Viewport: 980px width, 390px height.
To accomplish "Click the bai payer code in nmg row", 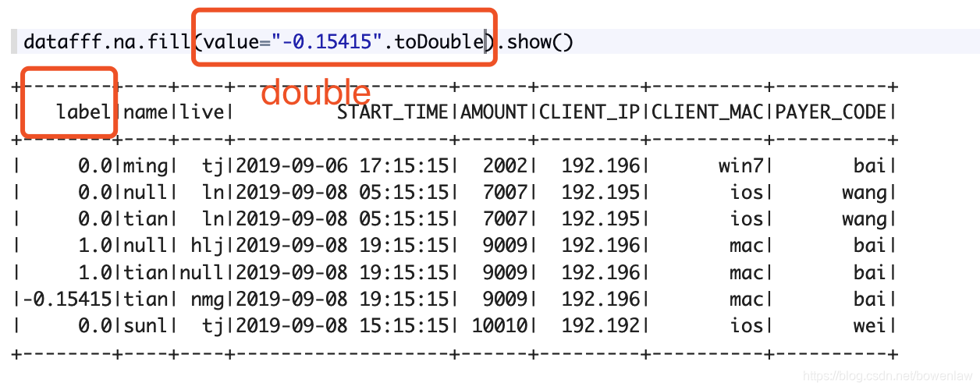I will 871,299.
